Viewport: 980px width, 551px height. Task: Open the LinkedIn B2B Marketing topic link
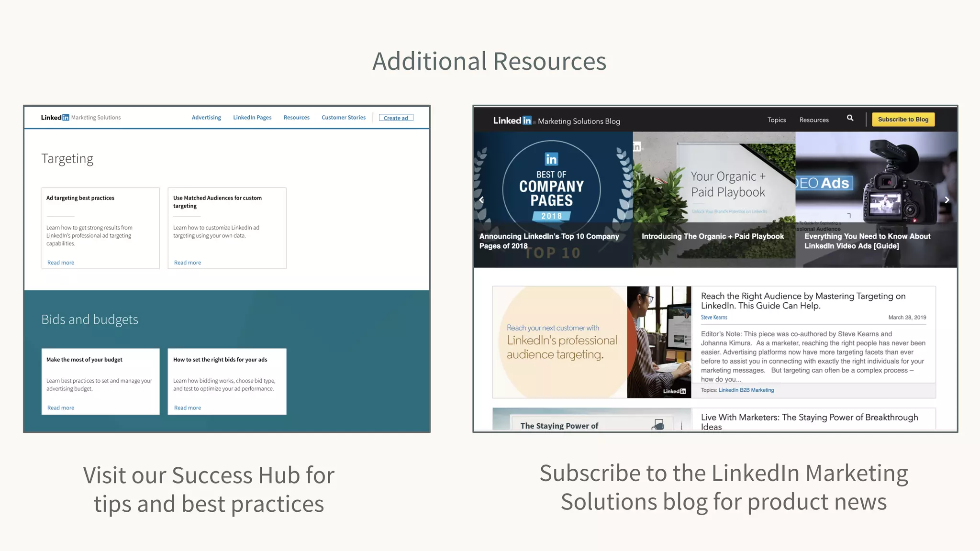(746, 390)
